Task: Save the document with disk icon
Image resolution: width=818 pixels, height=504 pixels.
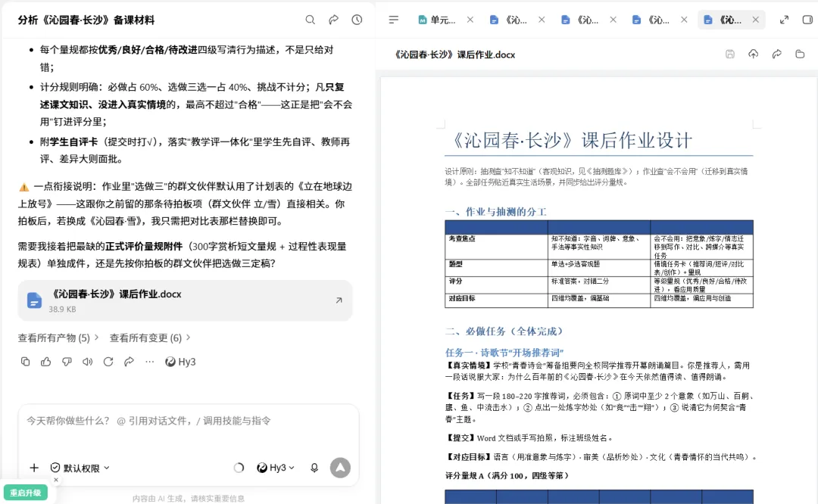Action: click(730, 54)
